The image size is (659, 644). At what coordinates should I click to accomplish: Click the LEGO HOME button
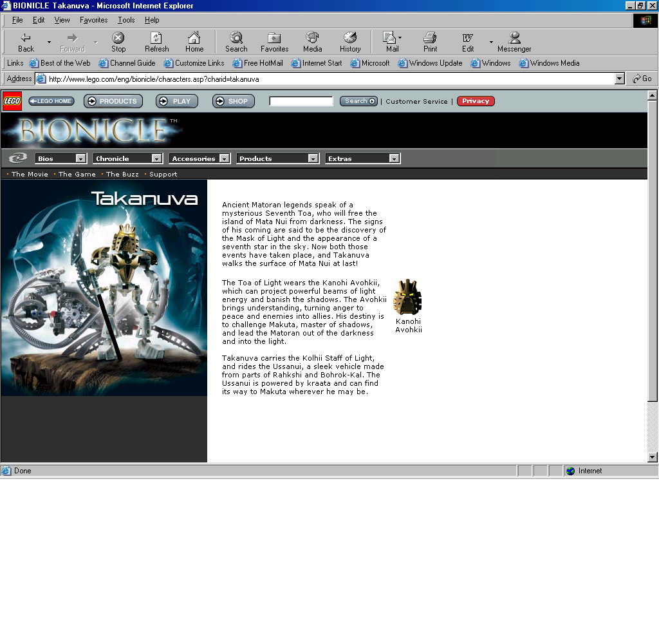pos(51,101)
